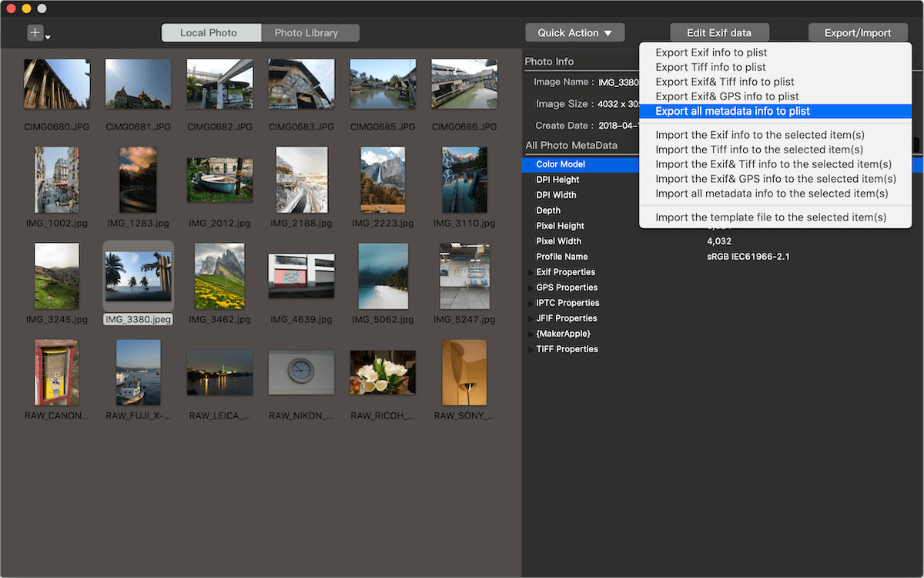Expand the IPTC Properties row
Image resolution: width=924 pixels, height=578 pixels.
[x=530, y=303]
